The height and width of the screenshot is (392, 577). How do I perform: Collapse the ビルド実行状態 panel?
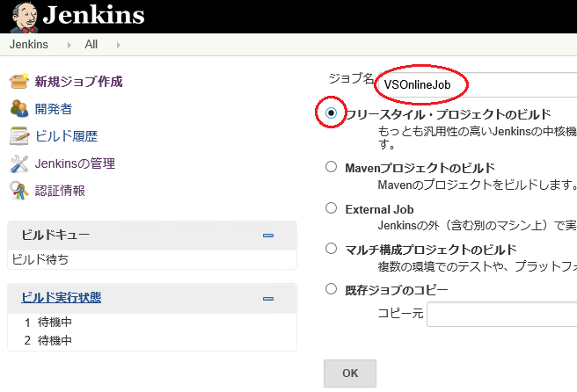click(268, 299)
